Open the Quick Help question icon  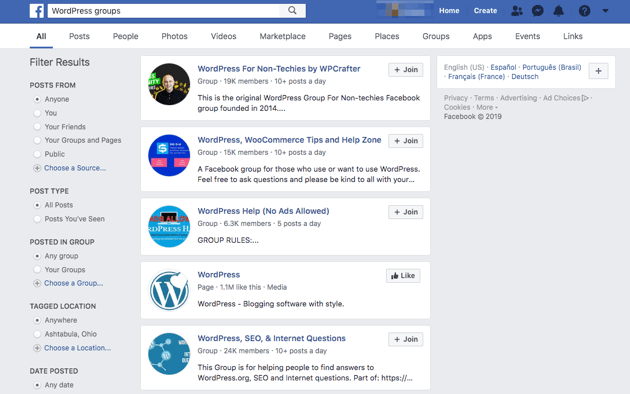click(x=584, y=11)
